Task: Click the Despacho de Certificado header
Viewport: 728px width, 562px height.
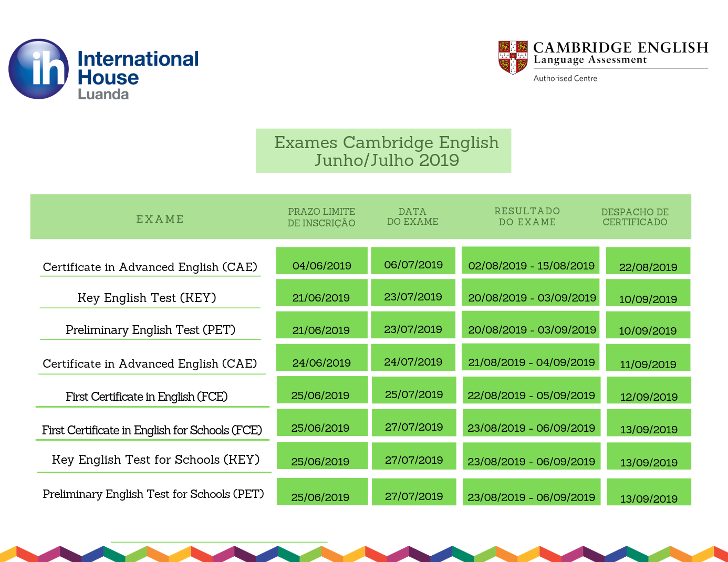Action: [x=635, y=217]
